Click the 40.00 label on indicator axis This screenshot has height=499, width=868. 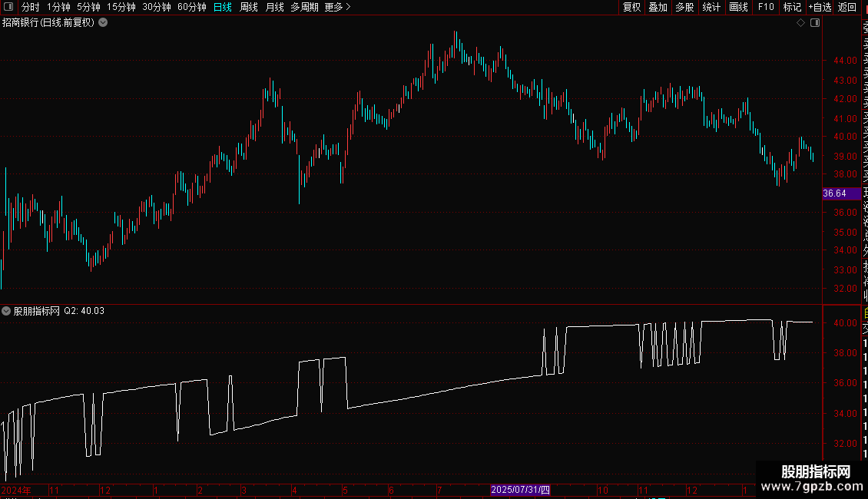coord(845,323)
